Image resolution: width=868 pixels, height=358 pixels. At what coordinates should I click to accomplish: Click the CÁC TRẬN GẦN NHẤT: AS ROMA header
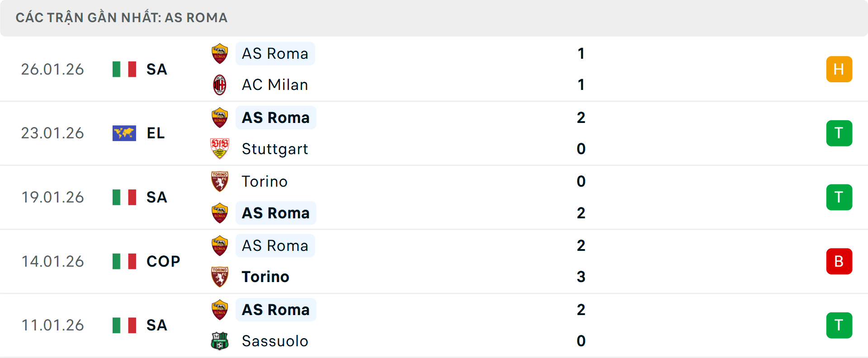click(x=122, y=18)
